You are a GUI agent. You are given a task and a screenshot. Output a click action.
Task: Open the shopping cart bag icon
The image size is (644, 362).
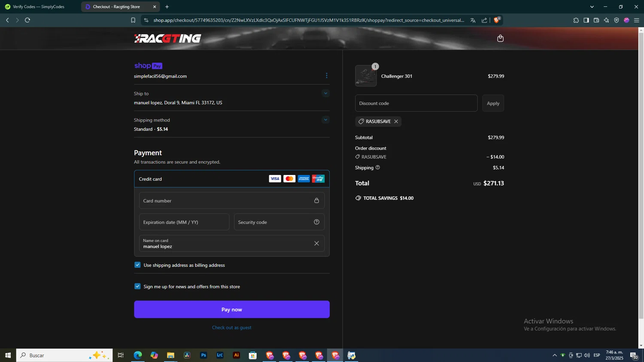pyautogui.click(x=500, y=39)
